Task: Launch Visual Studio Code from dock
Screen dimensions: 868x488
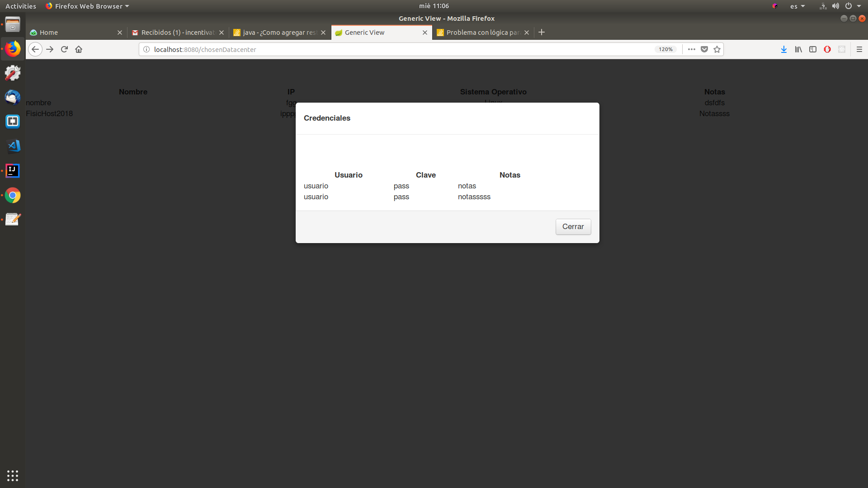Action: [x=13, y=146]
